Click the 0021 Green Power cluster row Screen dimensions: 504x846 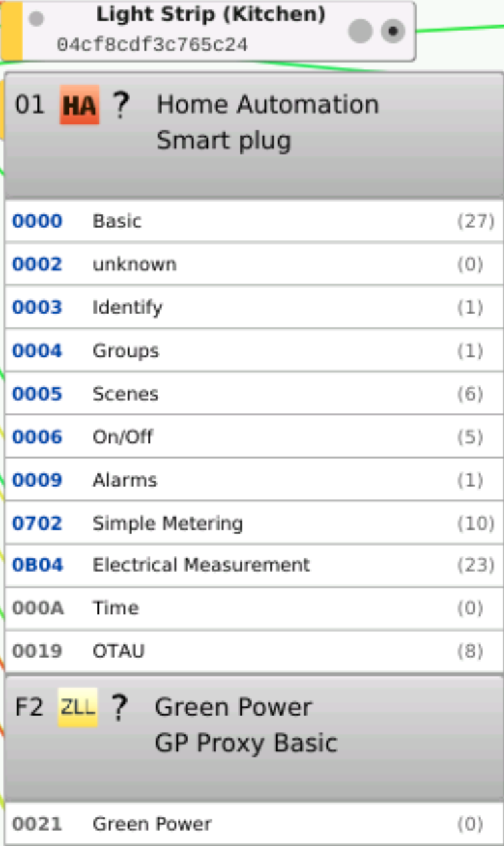coord(254,824)
